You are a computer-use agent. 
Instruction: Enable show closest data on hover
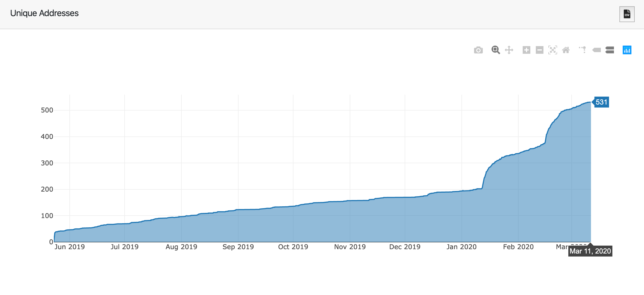(596, 50)
